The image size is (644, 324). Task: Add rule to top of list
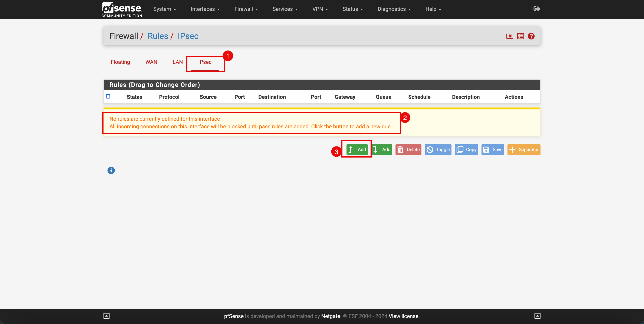357,150
